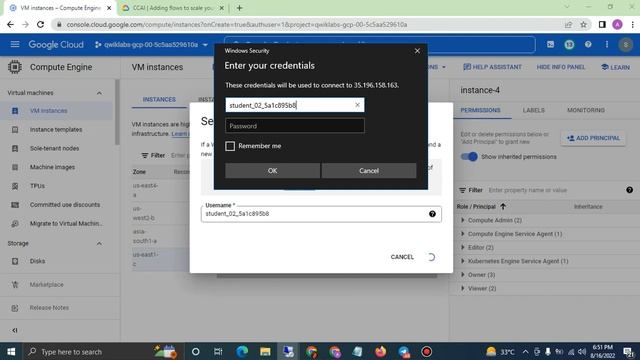The height and width of the screenshot is (360, 640).
Task: Expand Owner (3) role
Action: point(463,275)
